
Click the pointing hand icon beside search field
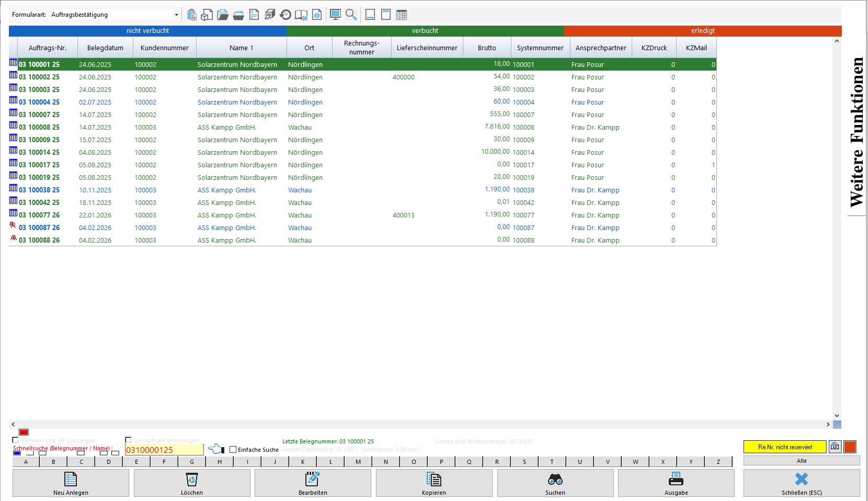[215, 449]
